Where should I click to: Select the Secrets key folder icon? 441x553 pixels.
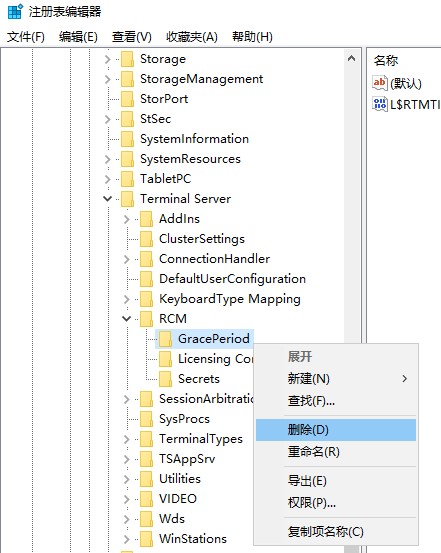165,379
